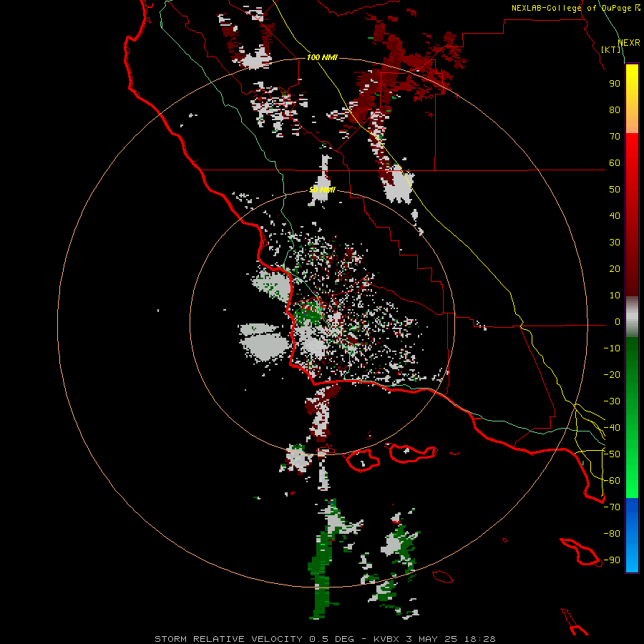
Task: Select the -20 value on the velocity scale
Action: pyautogui.click(x=612, y=374)
